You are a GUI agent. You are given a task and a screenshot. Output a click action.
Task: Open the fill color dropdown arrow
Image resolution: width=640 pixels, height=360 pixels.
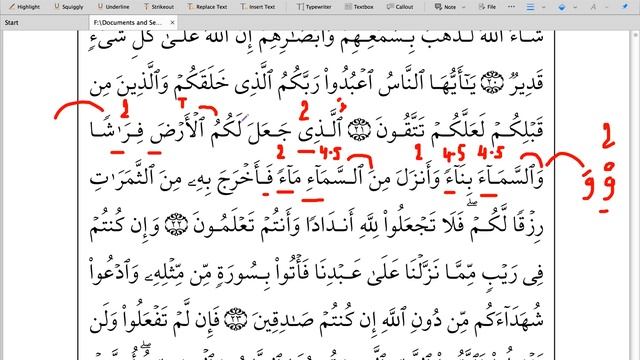[x=575, y=7]
